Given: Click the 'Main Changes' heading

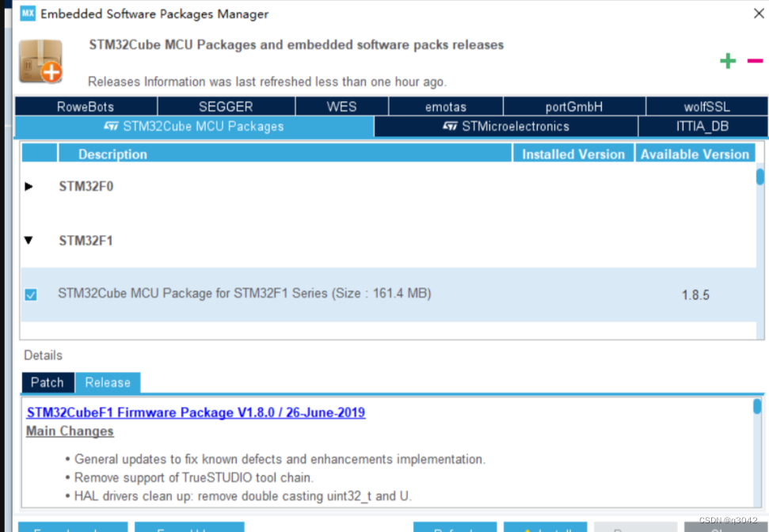Looking at the screenshot, I should (70, 431).
